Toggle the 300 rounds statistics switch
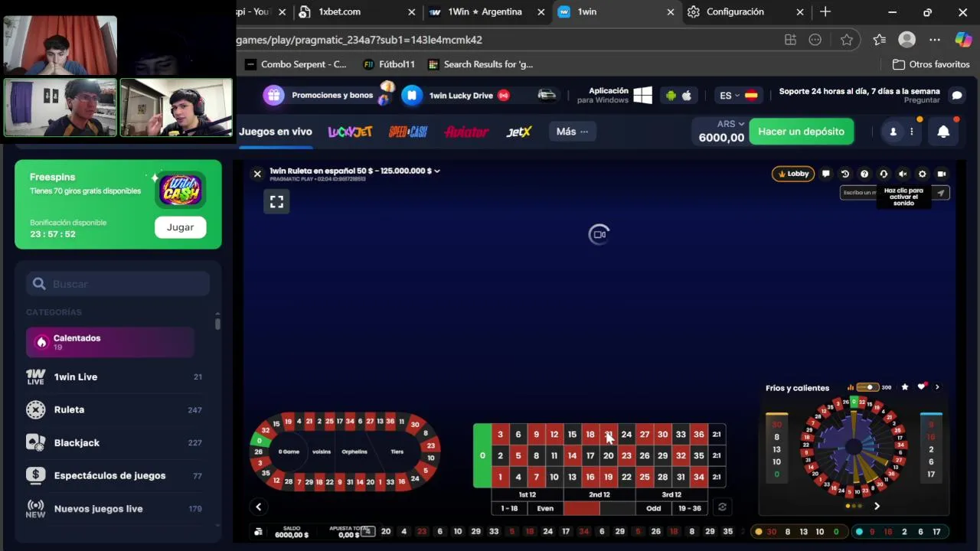980x551 pixels. pos(867,387)
